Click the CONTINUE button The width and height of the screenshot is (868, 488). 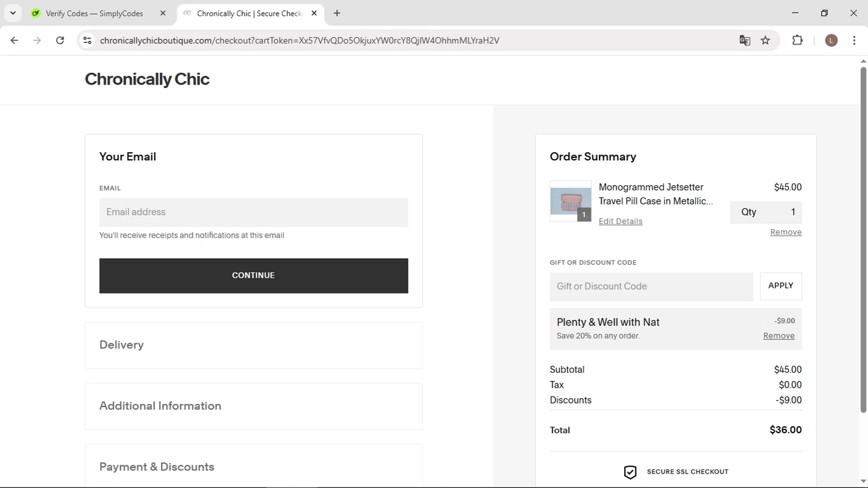pos(253,276)
